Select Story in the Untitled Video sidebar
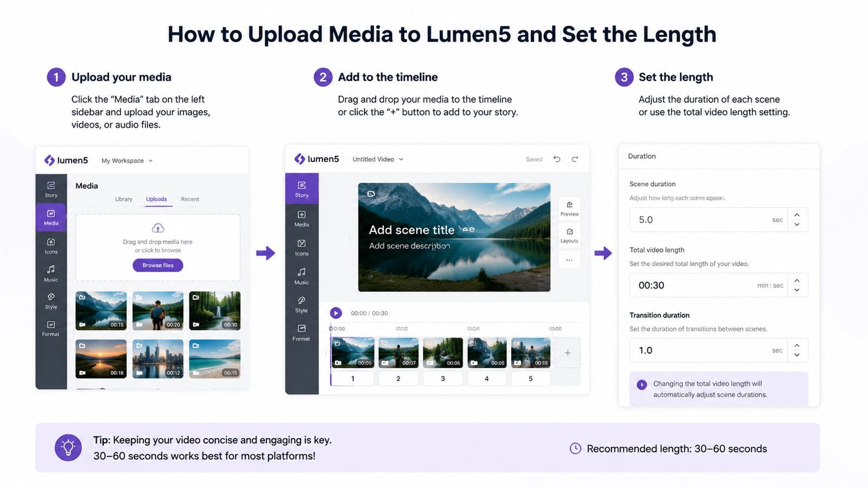Image resolution: width=868 pixels, height=488 pixels. (302, 189)
